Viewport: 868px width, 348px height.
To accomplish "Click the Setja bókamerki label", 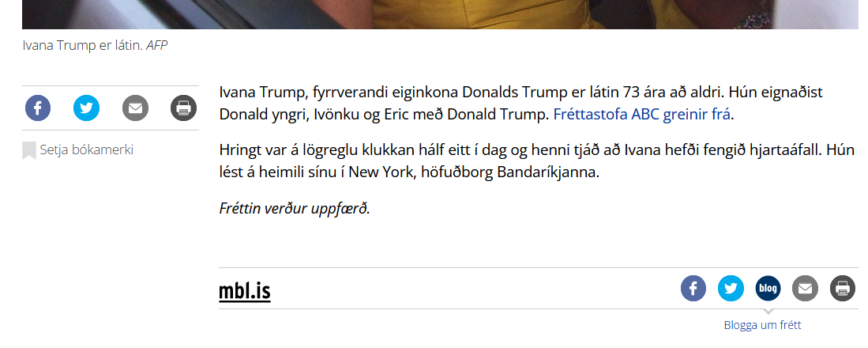I will 86,149.
